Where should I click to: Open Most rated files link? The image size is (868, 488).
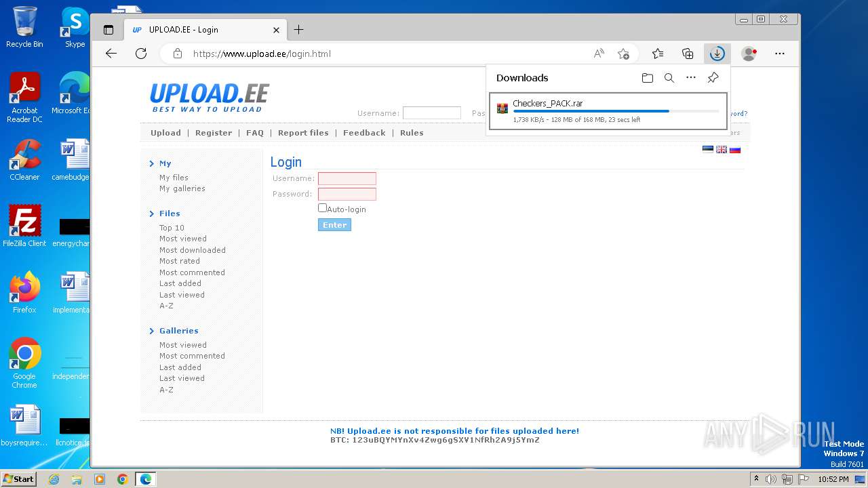(180, 261)
